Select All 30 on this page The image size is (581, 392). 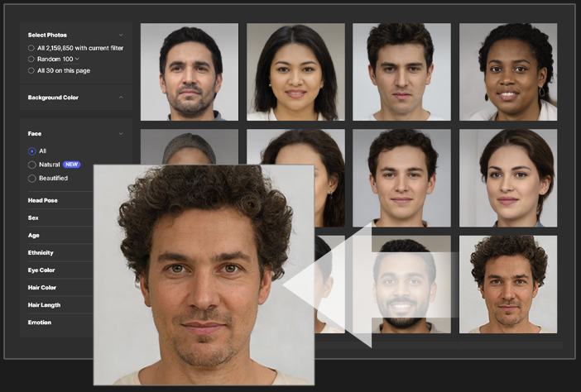click(x=31, y=71)
